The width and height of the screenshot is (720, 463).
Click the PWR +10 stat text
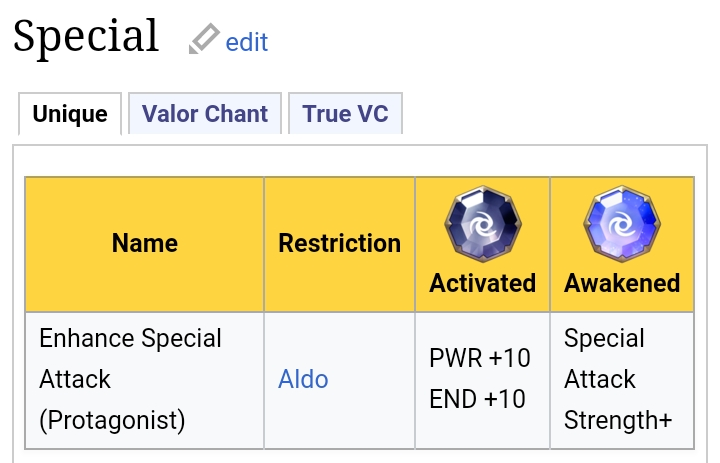click(480, 358)
